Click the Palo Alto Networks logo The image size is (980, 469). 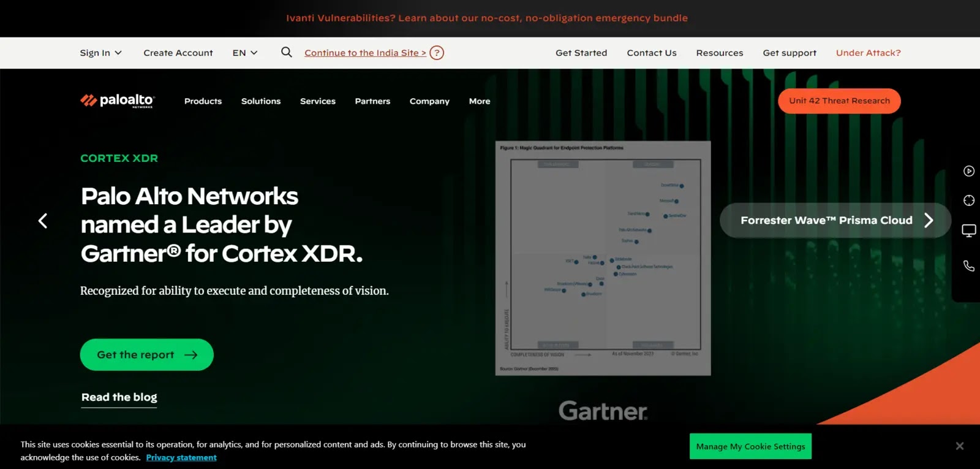pos(118,101)
